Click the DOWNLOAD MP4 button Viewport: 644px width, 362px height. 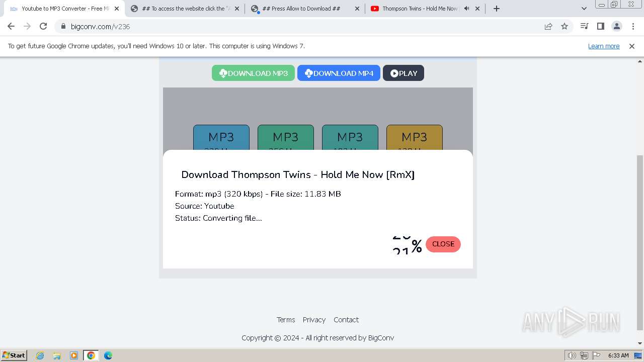(339, 73)
